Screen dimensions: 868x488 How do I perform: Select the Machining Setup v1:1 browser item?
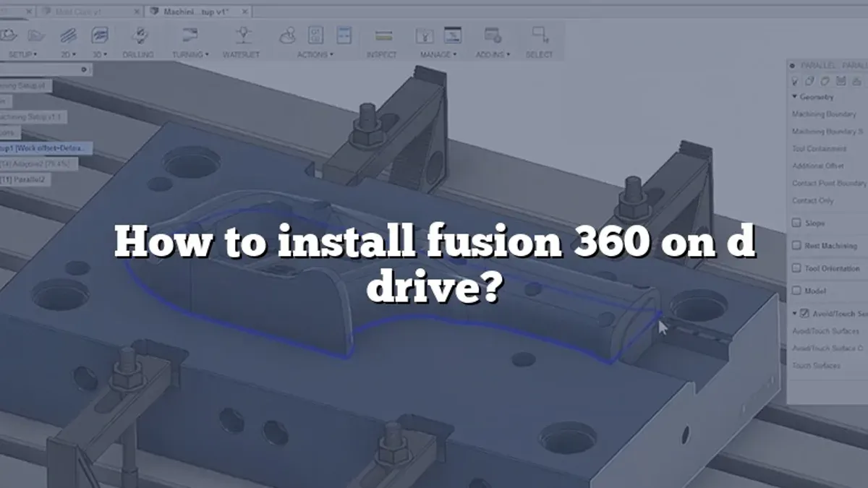coord(33,116)
